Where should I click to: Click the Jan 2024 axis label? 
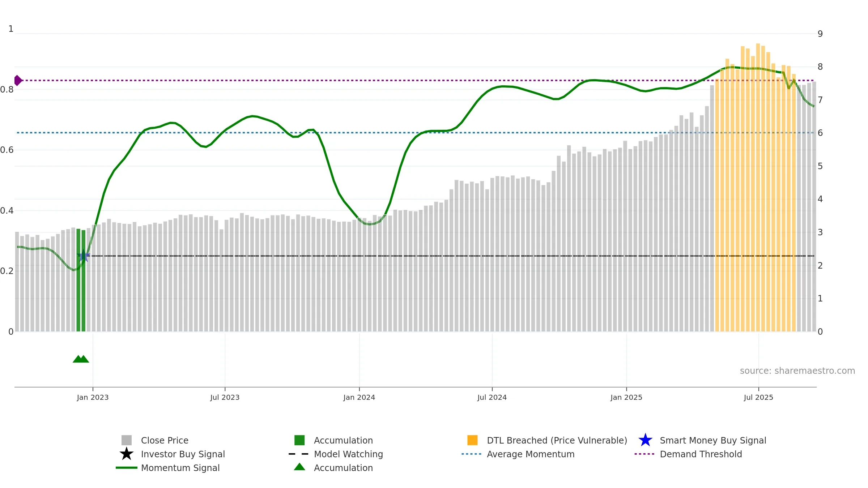click(x=359, y=397)
